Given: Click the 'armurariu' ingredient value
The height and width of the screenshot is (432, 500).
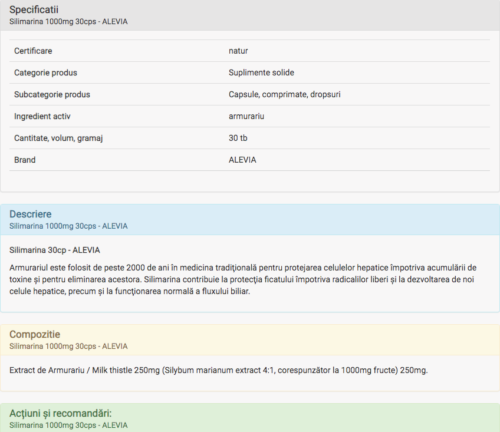Looking at the screenshot, I should pyautogui.click(x=246, y=116).
